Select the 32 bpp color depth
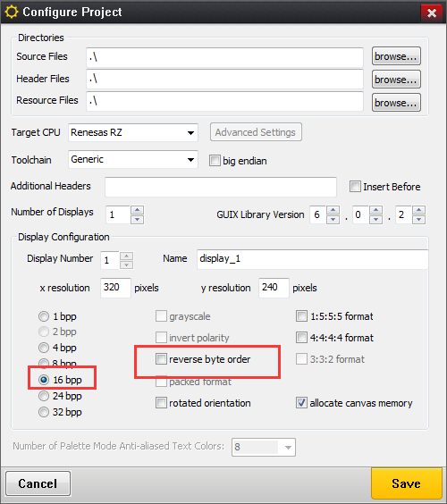This screenshot has height=504, width=447. click(x=44, y=412)
